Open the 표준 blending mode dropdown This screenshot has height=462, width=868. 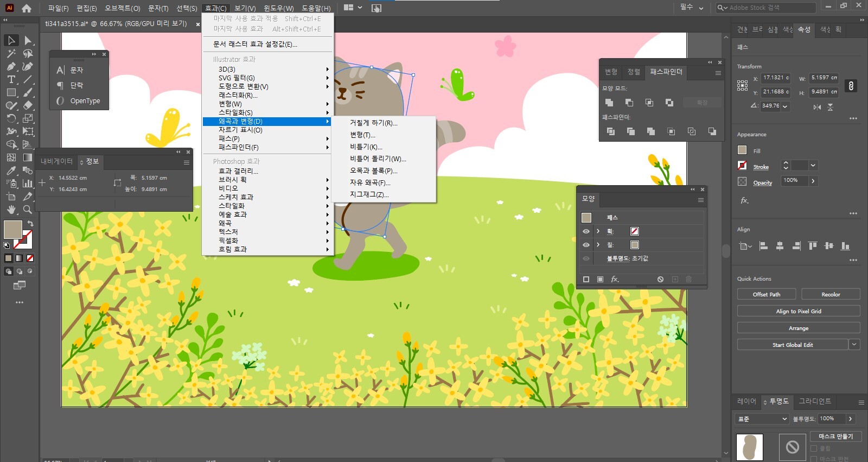(762, 419)
